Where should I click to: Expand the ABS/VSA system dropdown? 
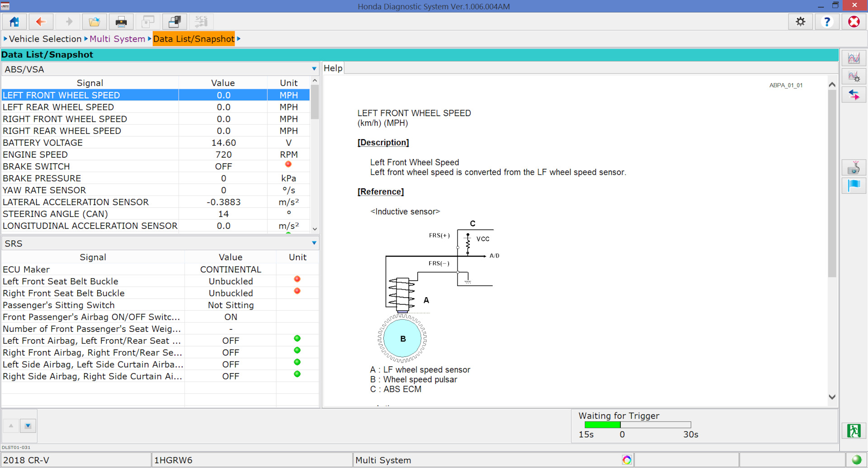coord(314,69)
